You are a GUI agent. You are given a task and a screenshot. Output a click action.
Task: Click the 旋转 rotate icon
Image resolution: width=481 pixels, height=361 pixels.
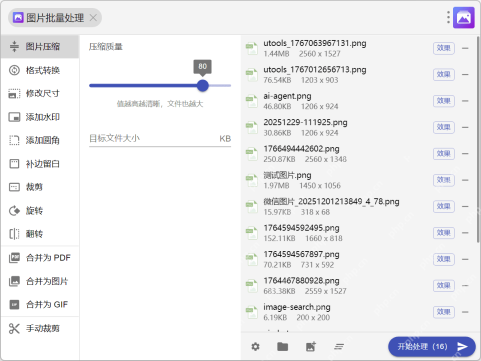pyautogui.click(x=14, y=211)
